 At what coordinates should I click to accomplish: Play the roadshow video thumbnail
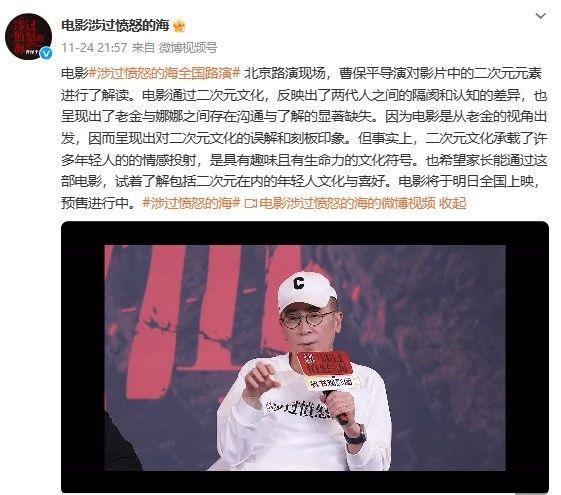[x=305, y=357]
